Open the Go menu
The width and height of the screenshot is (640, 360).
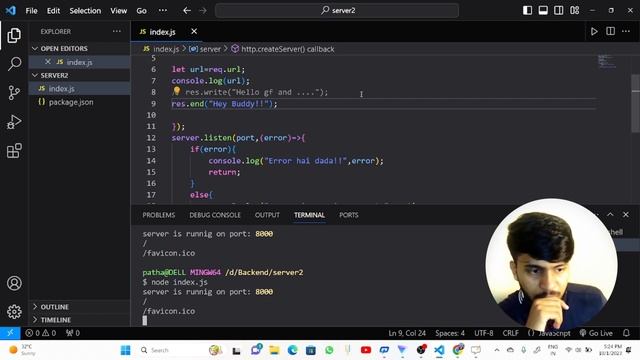141,11
